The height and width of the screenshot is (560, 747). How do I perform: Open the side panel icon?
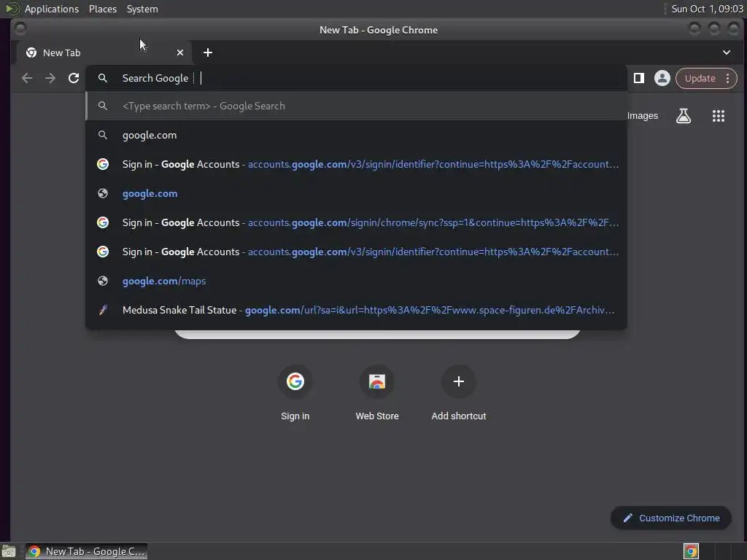point(639,78)
